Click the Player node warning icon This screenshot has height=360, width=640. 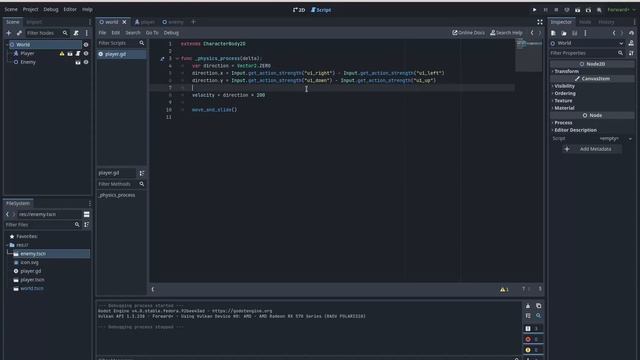[x=62, y=53]
